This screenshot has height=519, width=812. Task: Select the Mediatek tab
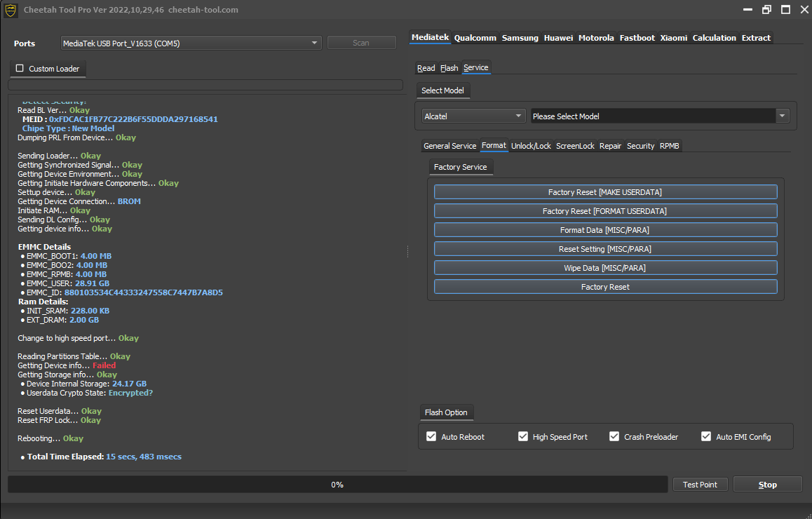coord(430,37)
